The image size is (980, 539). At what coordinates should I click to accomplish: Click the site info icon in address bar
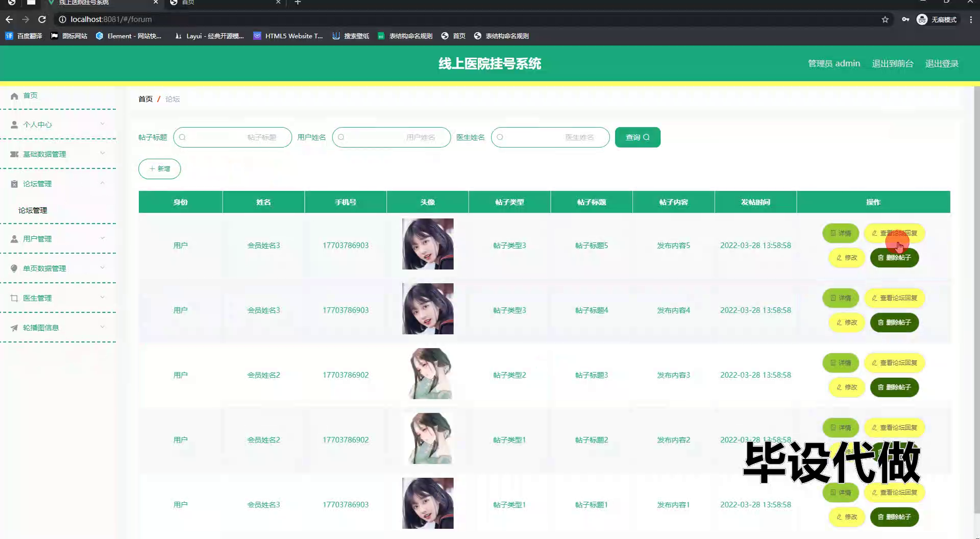tap(62, 19)
